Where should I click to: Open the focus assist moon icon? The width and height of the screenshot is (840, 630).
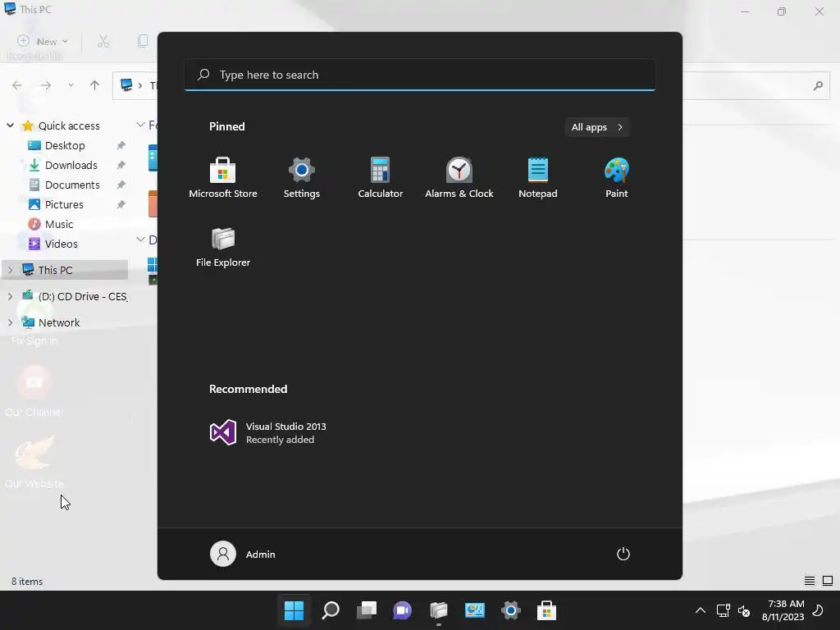tap(818, 610)
